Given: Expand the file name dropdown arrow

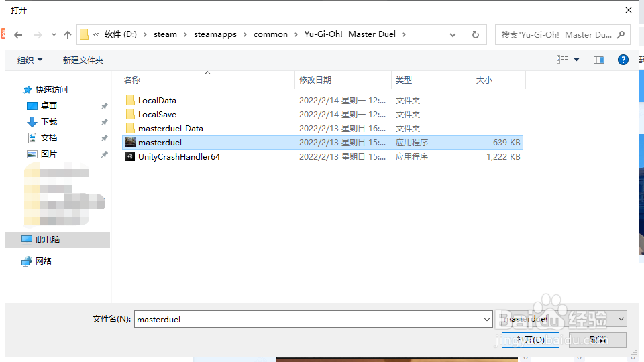Looking at the screenshot, I should click(487, 319).
